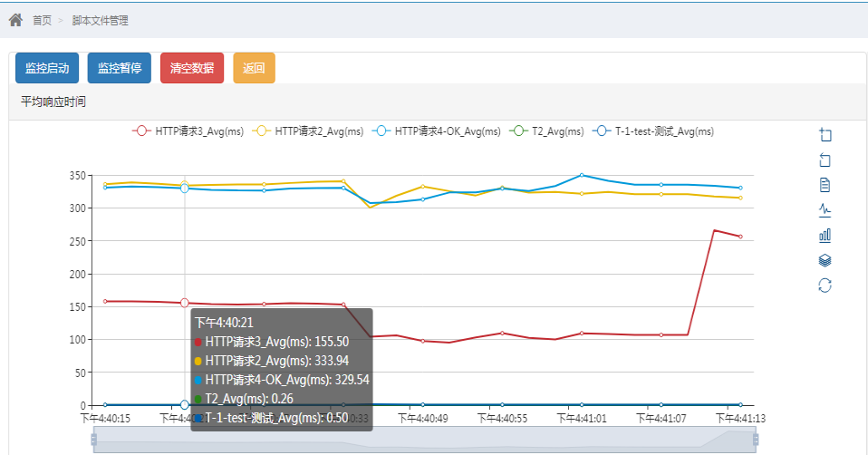Go back with 返回 button
868x455 pixels.
(x=254, y=68)
